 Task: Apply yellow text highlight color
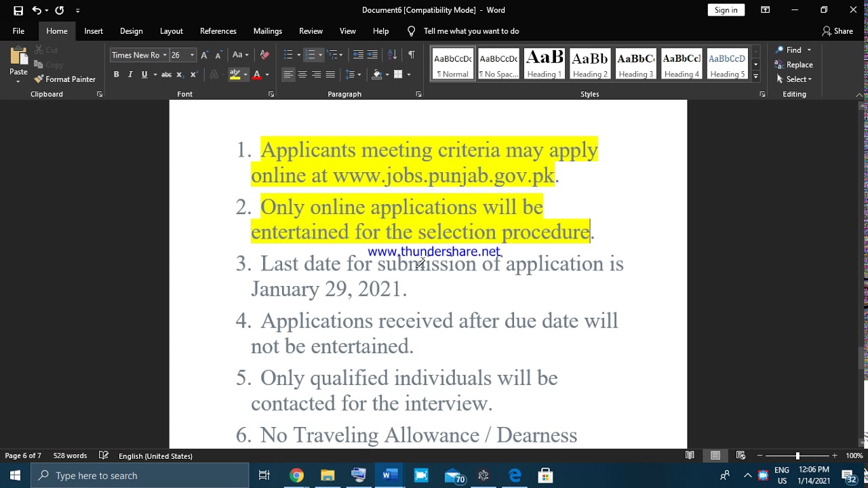(x=235, y=75)
